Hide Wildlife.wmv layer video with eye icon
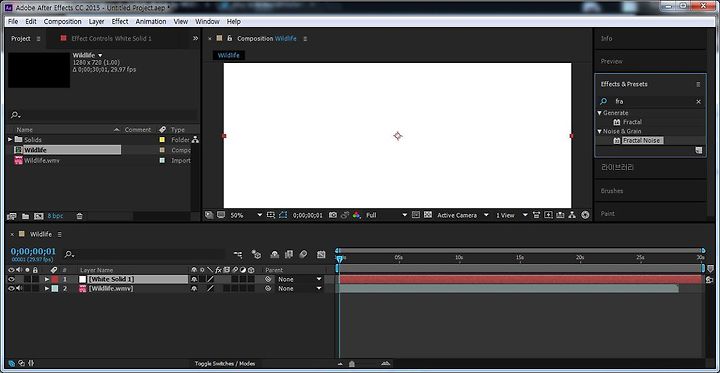The image size is (720, 373). coord(11,288)
